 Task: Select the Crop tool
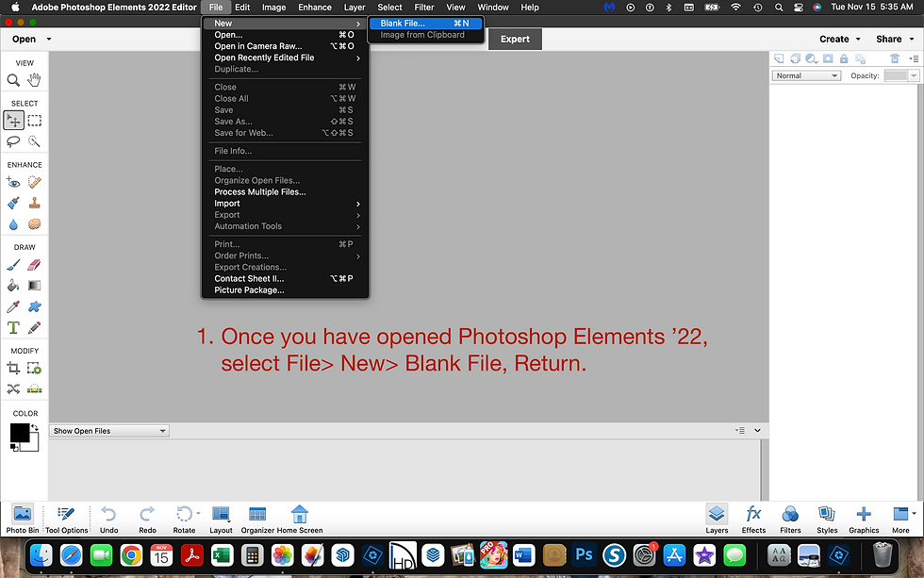[13, 369]
